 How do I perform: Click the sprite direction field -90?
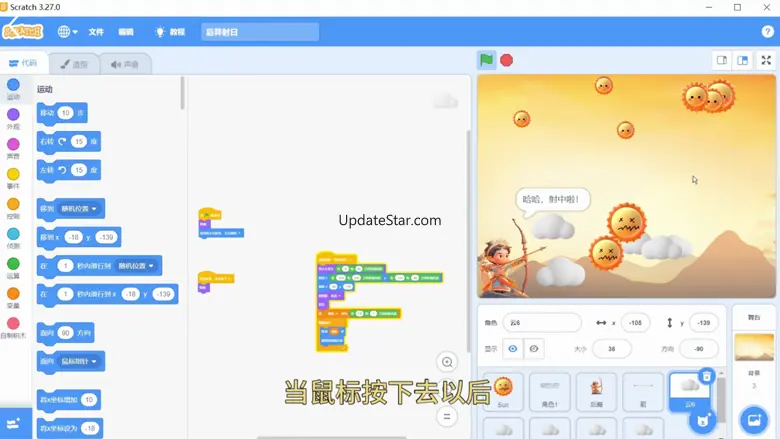click(699, 349)
